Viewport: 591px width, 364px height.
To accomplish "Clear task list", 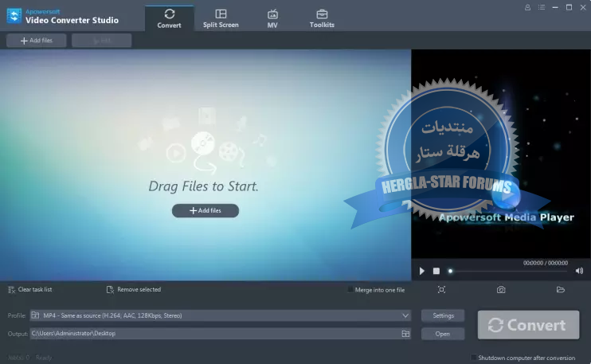I will (29, 289).
